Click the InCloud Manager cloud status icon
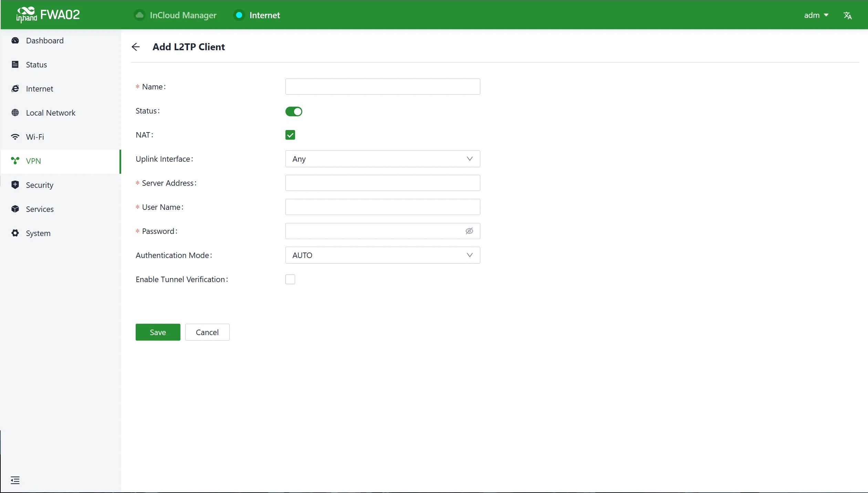The width and height of the screenshot is (868, 493). point(139,15)
